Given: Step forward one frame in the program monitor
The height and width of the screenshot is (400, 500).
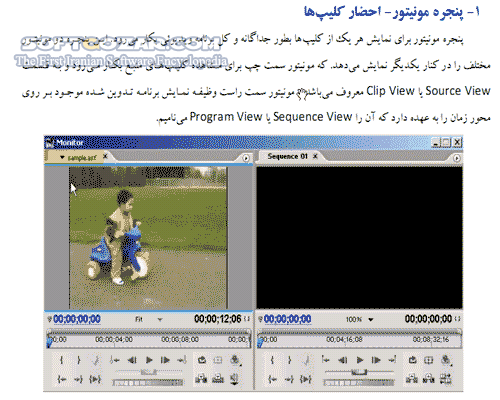Looking at the screenshot, I should (x=376, y=360).
